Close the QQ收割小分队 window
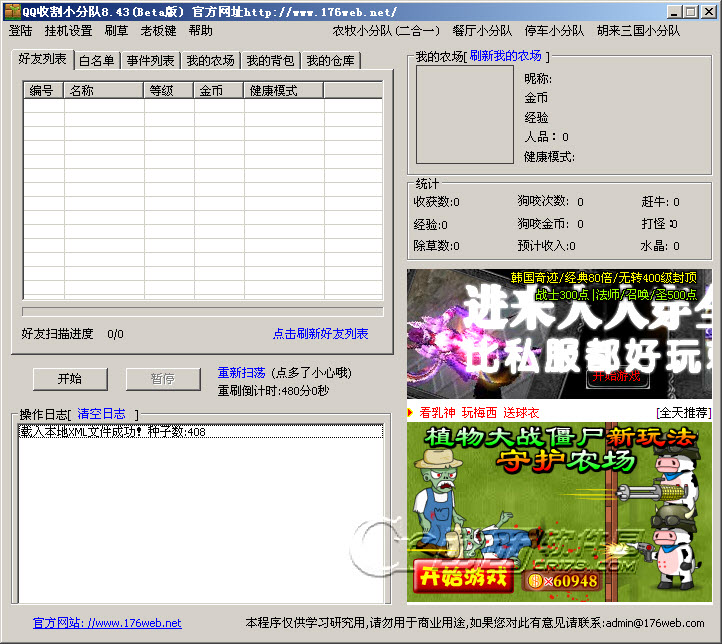 [708, 12]
